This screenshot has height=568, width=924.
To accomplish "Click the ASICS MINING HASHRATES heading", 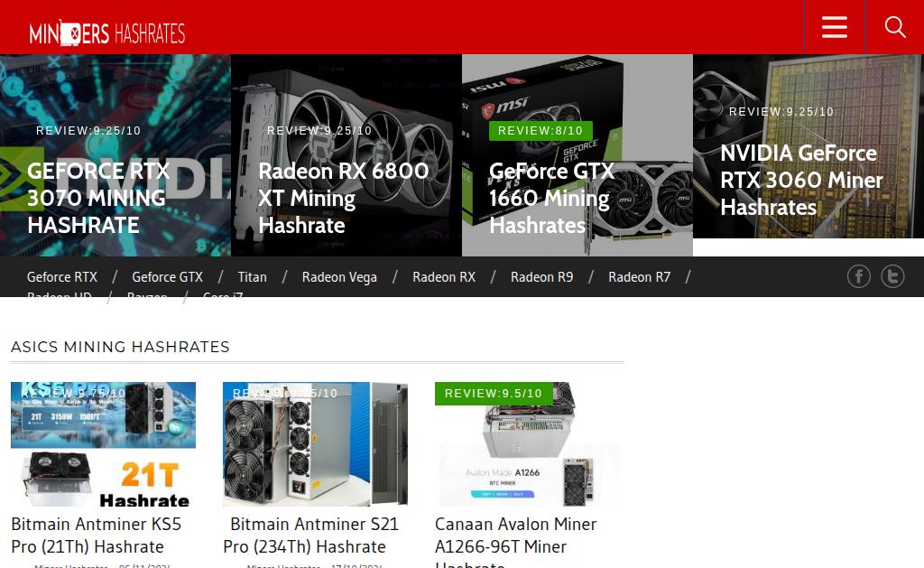I will click(120, 347).
